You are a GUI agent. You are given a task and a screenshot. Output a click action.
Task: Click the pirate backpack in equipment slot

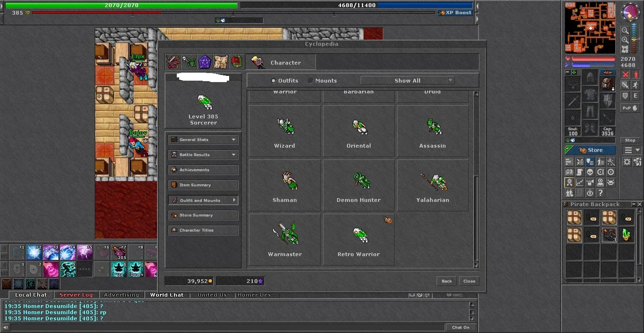pos(608,84)
